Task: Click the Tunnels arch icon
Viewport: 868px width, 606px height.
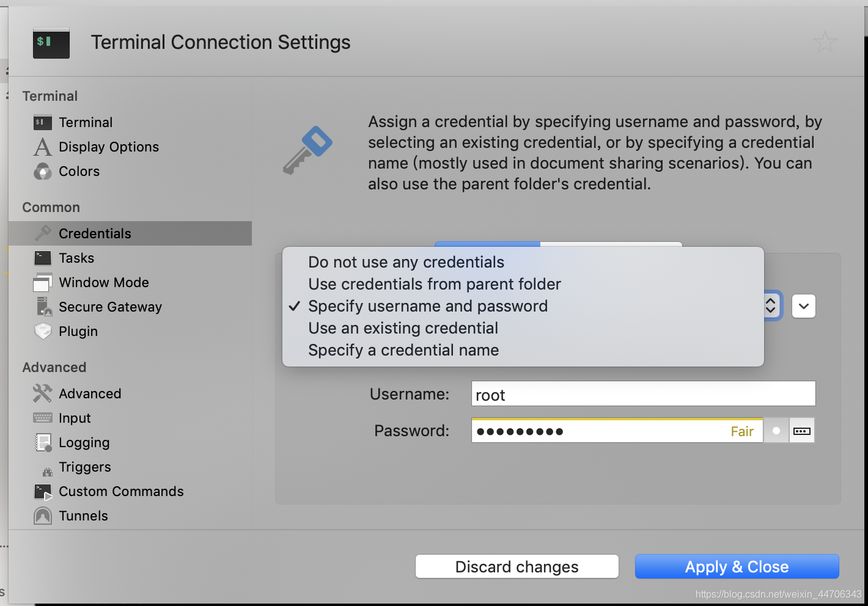Action: [x=43, y=516]
